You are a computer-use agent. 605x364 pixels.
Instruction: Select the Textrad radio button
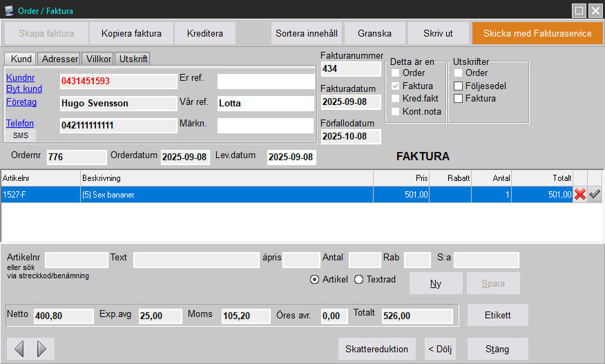358,279
